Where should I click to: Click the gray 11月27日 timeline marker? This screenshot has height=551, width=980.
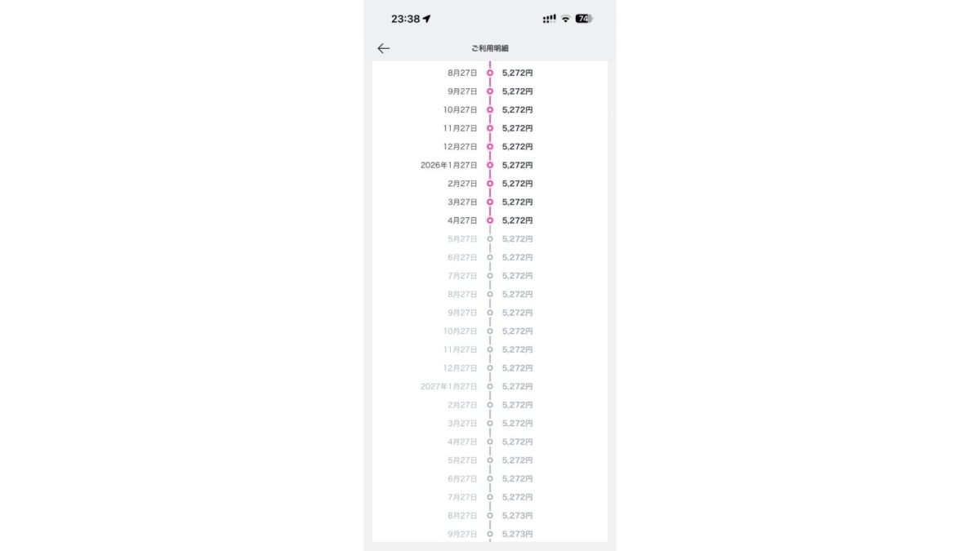(490, 349)
